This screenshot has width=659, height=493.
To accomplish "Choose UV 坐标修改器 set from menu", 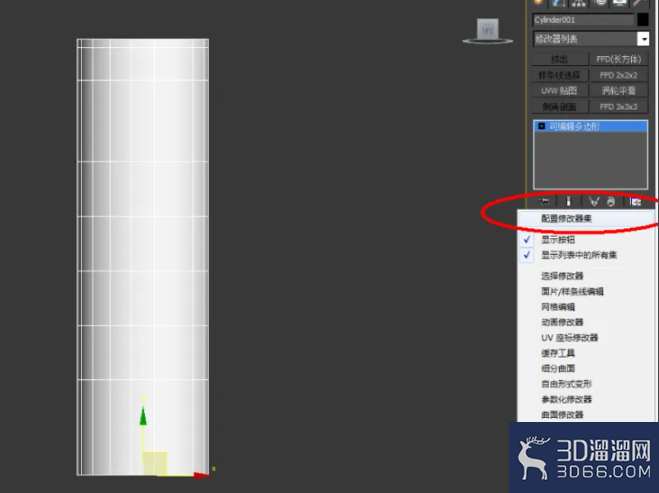I will (585, 337).
